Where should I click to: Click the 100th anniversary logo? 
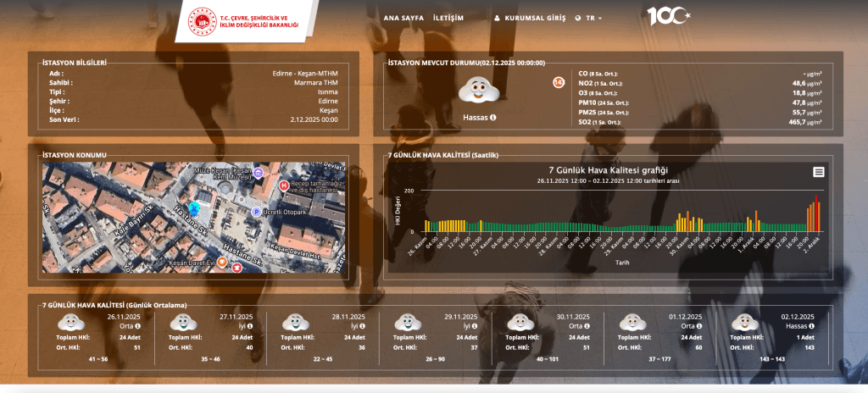click(x=670, y=17)
